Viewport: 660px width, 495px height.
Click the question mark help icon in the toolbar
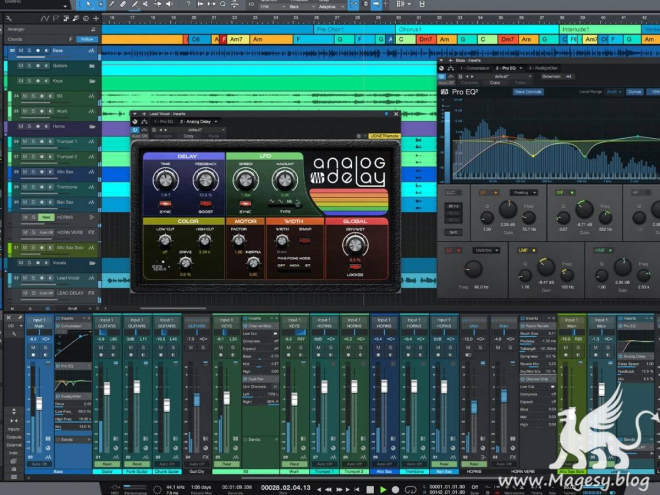[x=188, y=4]
